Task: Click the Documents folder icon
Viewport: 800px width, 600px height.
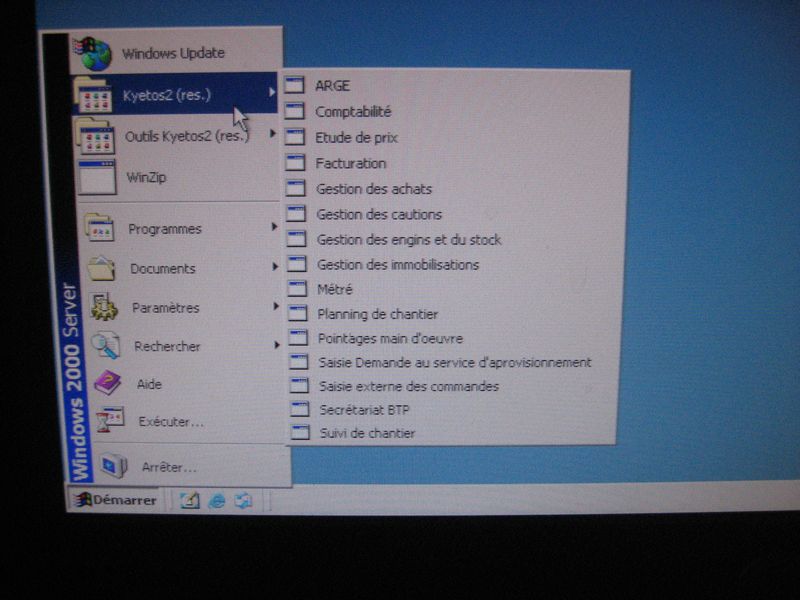Action: pos(102,268)
